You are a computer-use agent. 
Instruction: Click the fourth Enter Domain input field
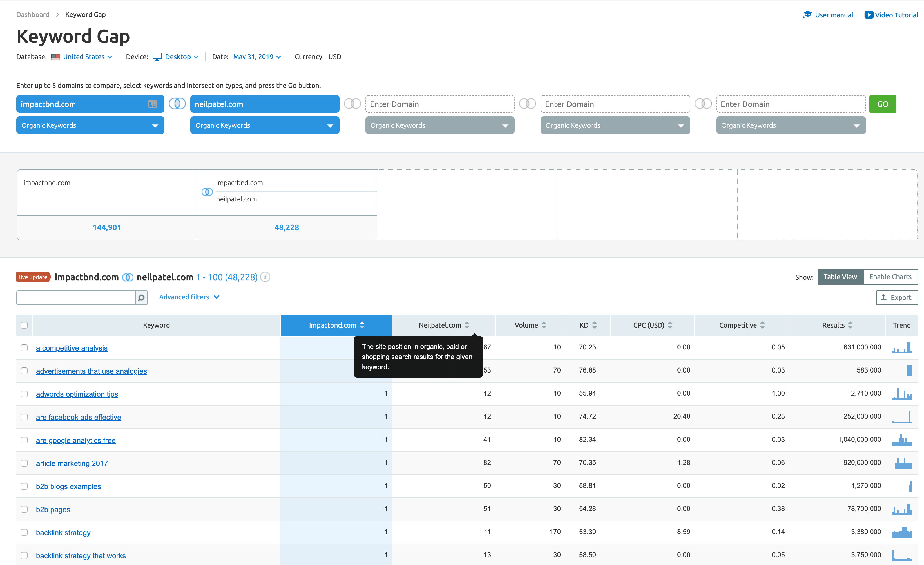click(615, 104)
